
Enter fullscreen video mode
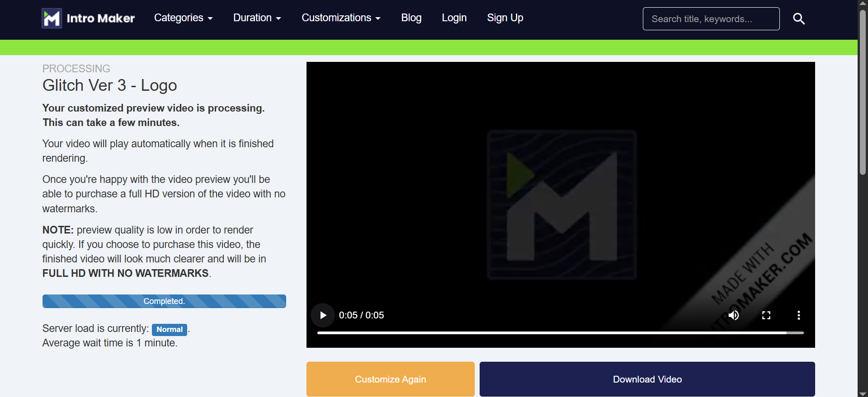click(x=766, y=315)
